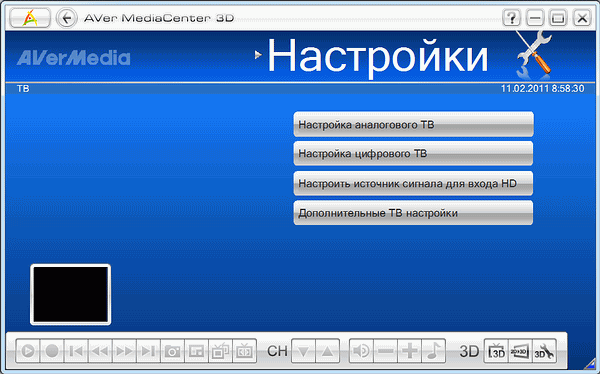
Task: Click the 2D to 3D conversion icon
Action: pyautogui.click(x=520, y=351)
